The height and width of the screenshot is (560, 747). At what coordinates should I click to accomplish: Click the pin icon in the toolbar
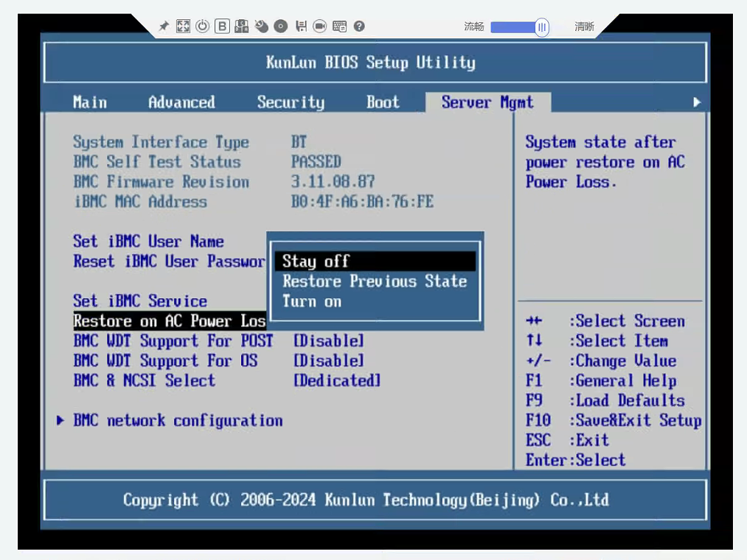click(164, 27)
